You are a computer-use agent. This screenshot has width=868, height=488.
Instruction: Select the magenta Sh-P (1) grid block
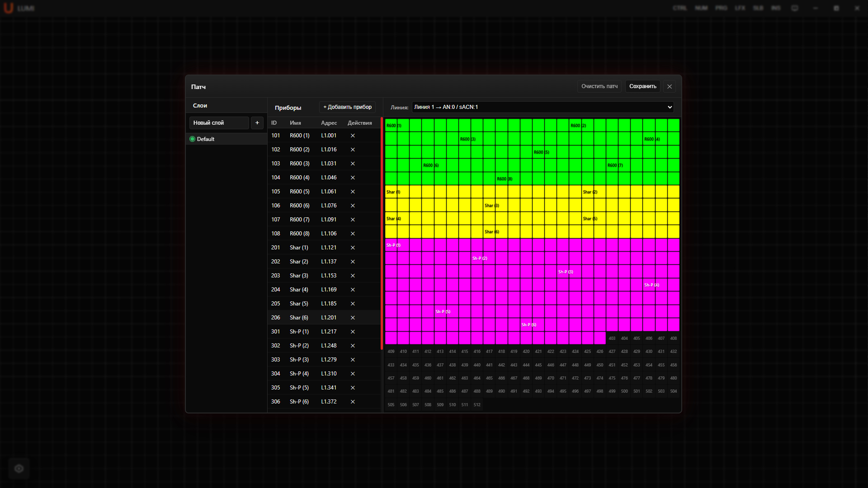pos(391,245)
